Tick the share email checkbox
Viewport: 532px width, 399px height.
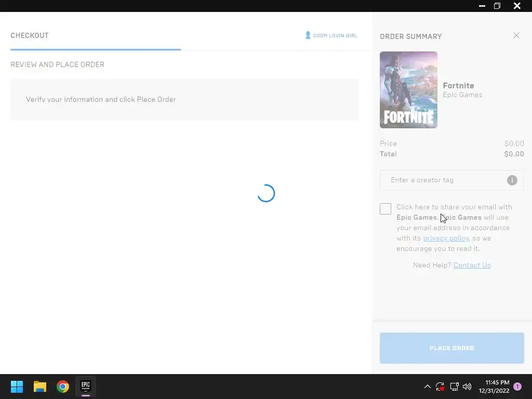(x=385, y=209)
